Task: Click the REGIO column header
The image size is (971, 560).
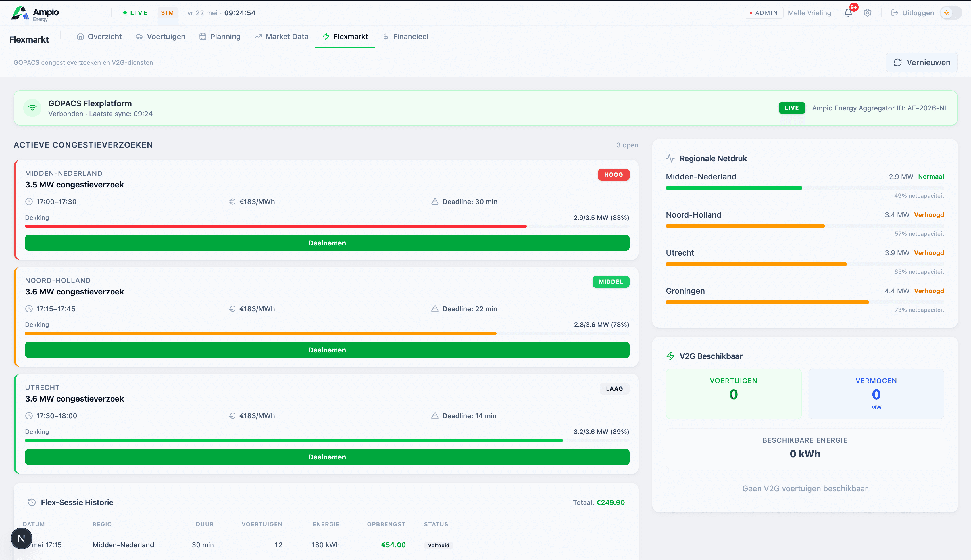Action: [102, 524]
